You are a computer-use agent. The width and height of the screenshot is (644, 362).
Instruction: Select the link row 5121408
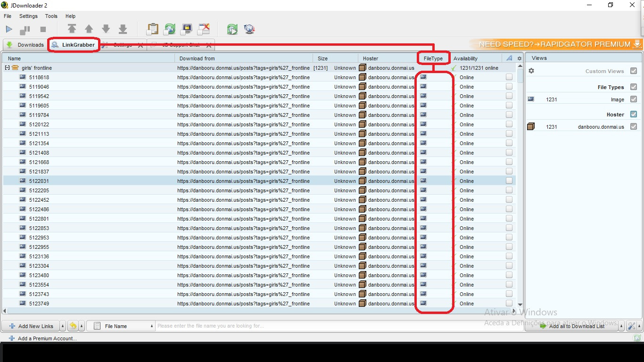259,152
